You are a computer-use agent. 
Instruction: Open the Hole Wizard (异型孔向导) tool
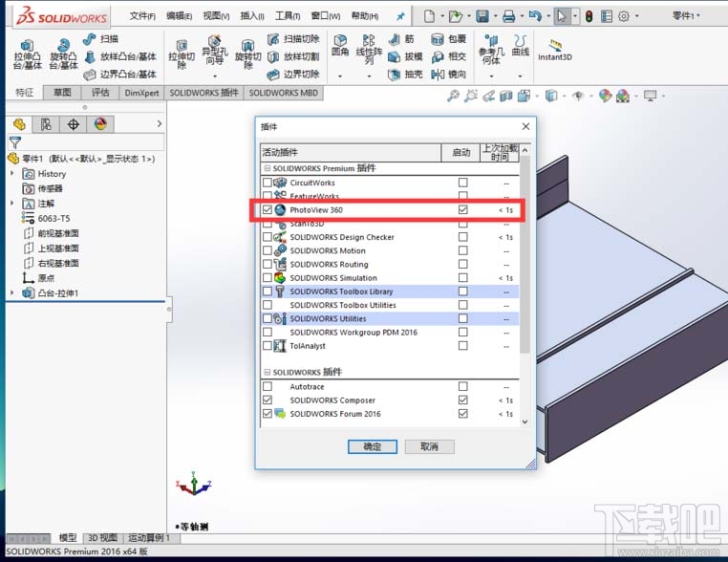[x=215, y=52]
